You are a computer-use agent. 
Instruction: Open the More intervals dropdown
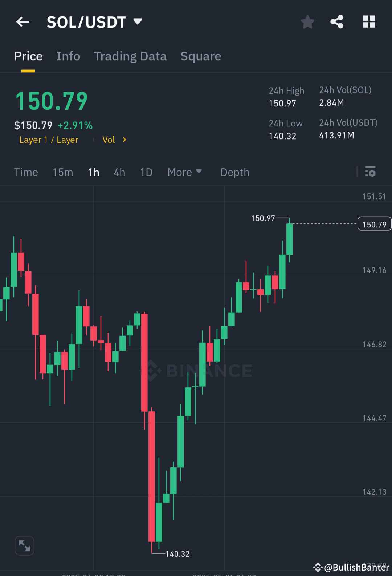[185, 172]
